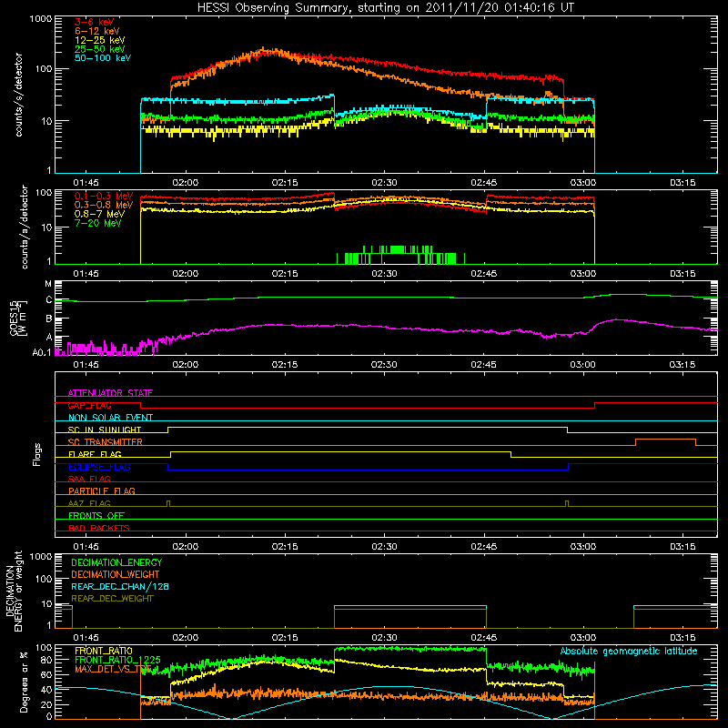Image resolution: width=728 pixels, height=728 pixels.
Task: Select the GAP_FLAG label
Action: [x=89, y=405]
